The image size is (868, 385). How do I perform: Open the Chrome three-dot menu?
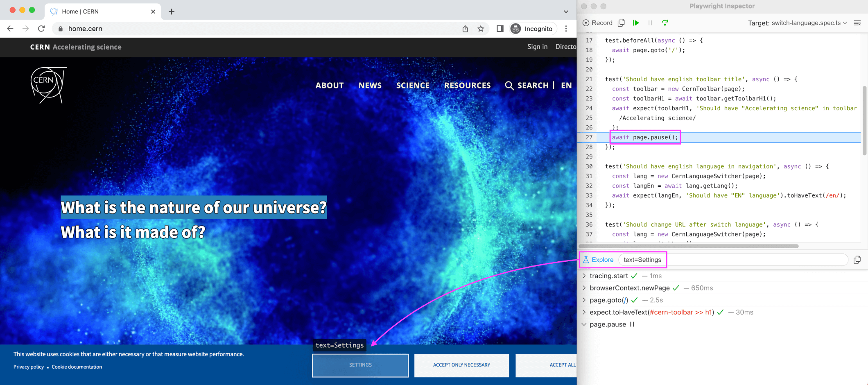566,29
